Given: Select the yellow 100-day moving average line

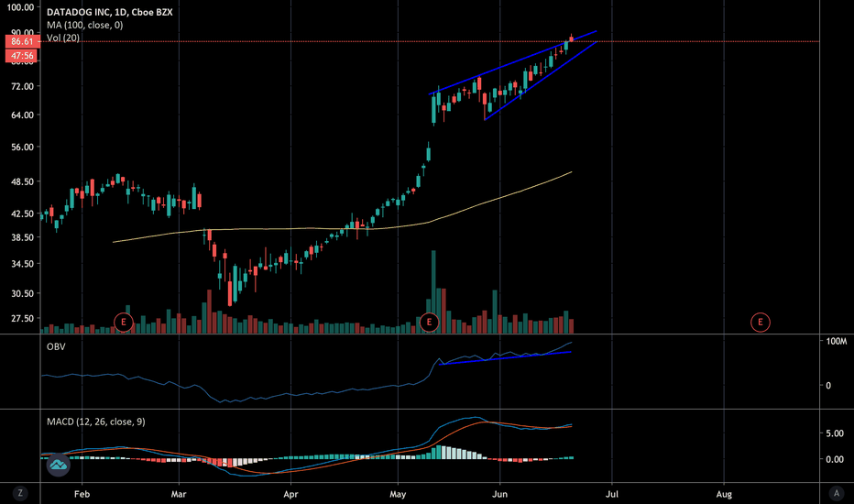Looking at the screenshot, I should [x=342, y=228].
